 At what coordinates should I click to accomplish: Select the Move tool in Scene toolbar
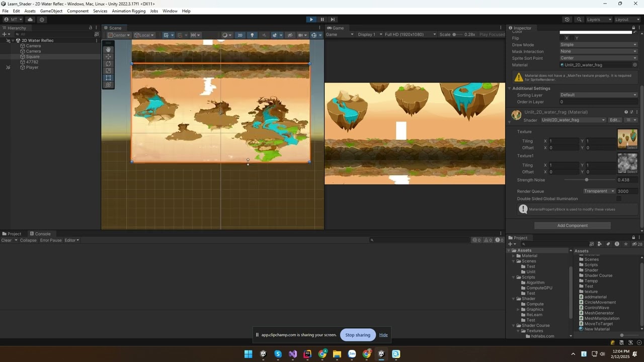click(108, 56)
